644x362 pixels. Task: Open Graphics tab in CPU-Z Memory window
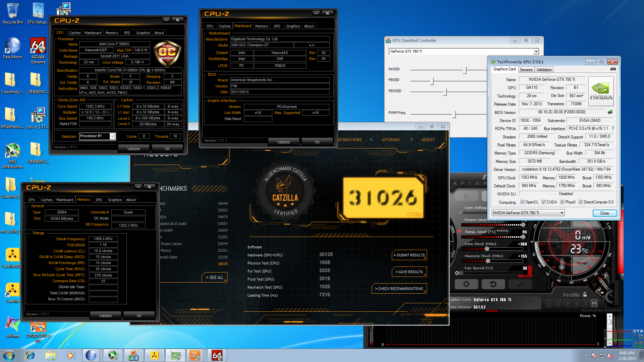[x=115, y=200]
